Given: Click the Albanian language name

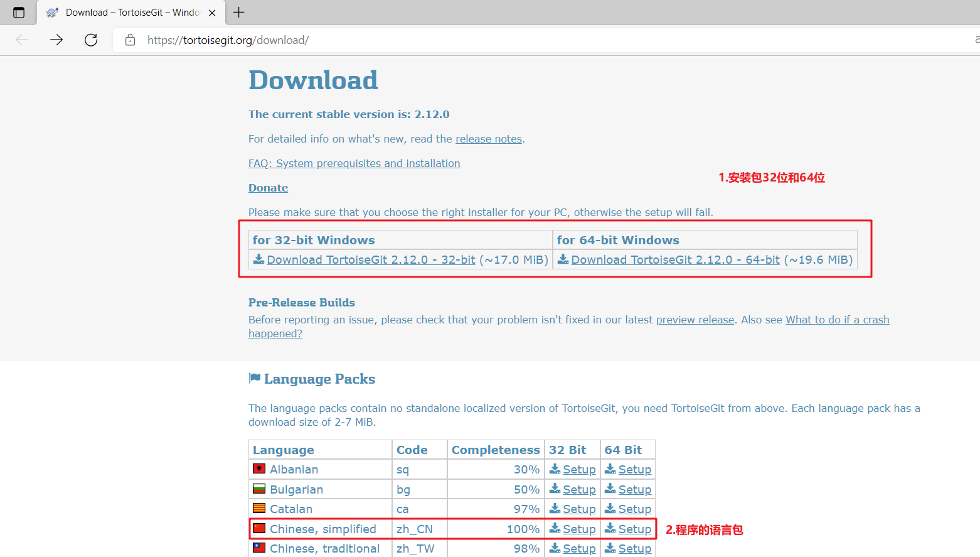Looking at the screenshot, I should click(x=294, y=470).
